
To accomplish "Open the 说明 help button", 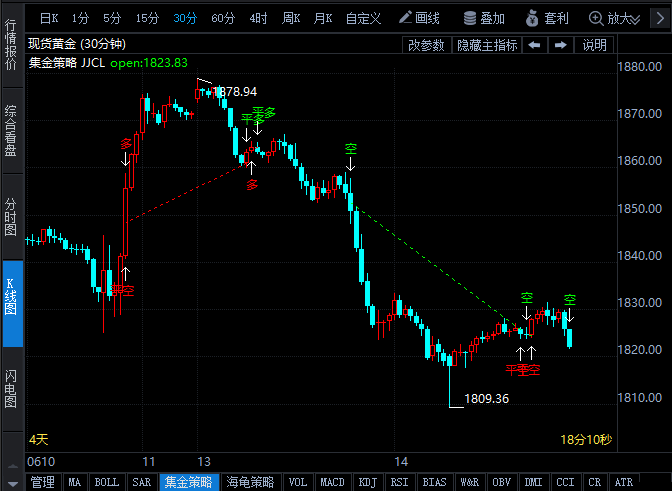I will coord(594,45).
